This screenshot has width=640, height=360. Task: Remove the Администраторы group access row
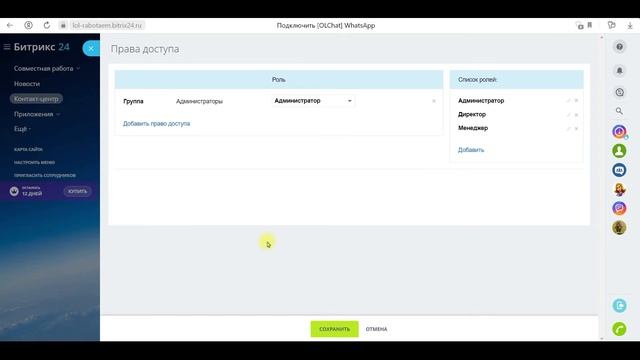pyautogui.click(x=434, y=101)
